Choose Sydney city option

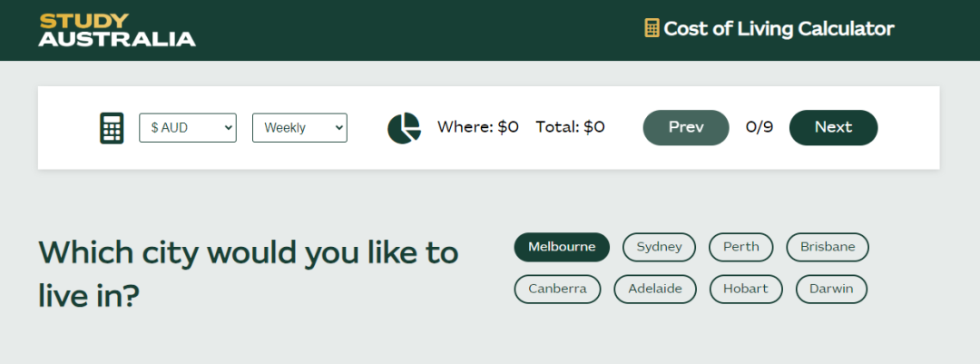[x=659, y=247]
